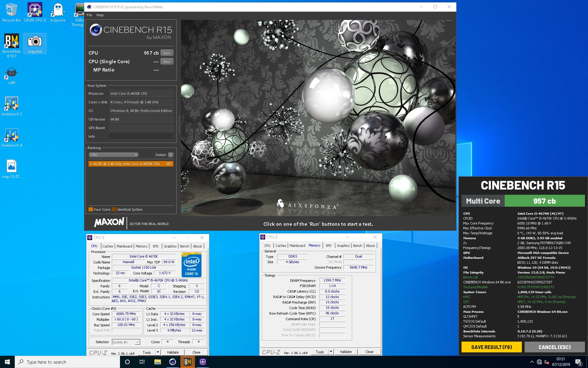Switch to Mainboard tab in left CPU-Z
588x368 pixels.
[124, 246]
